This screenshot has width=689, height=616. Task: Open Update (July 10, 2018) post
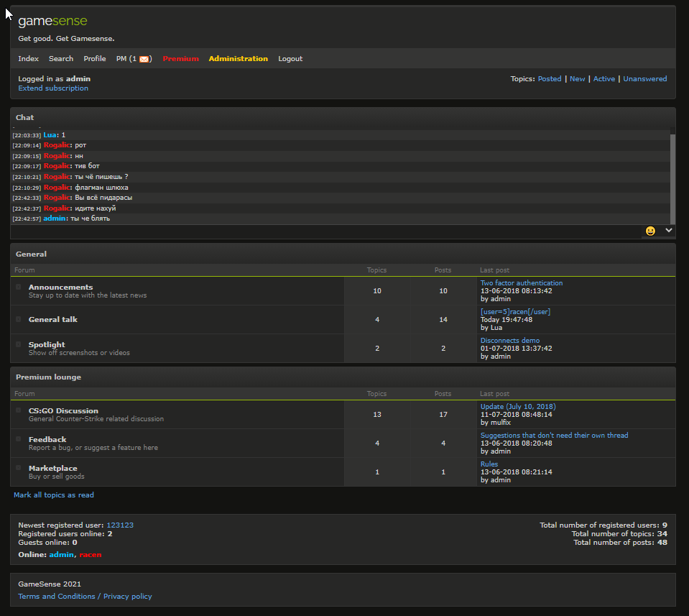pos(517,407)
